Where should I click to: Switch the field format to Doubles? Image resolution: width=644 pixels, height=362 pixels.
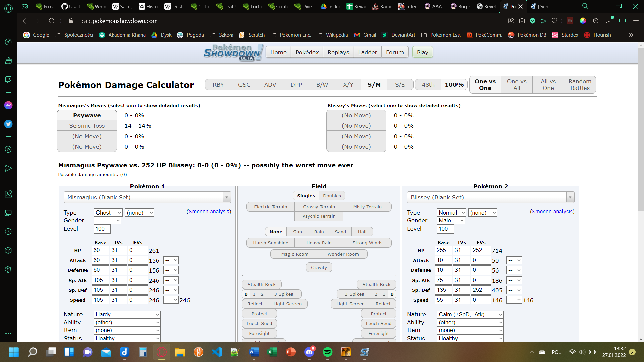[x=332, y=196]
